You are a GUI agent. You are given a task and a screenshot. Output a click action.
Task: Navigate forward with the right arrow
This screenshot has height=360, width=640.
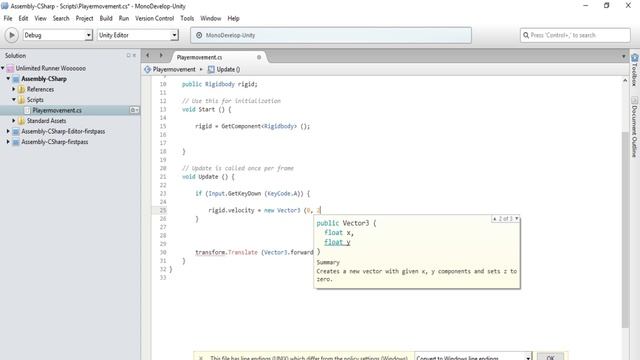click(161, 56)
